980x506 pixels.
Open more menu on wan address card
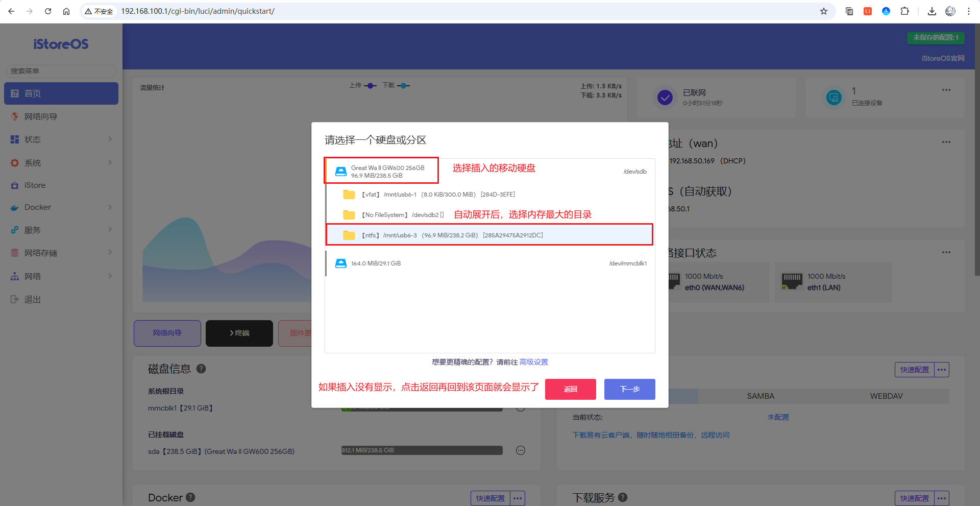(x=946, y=142)
